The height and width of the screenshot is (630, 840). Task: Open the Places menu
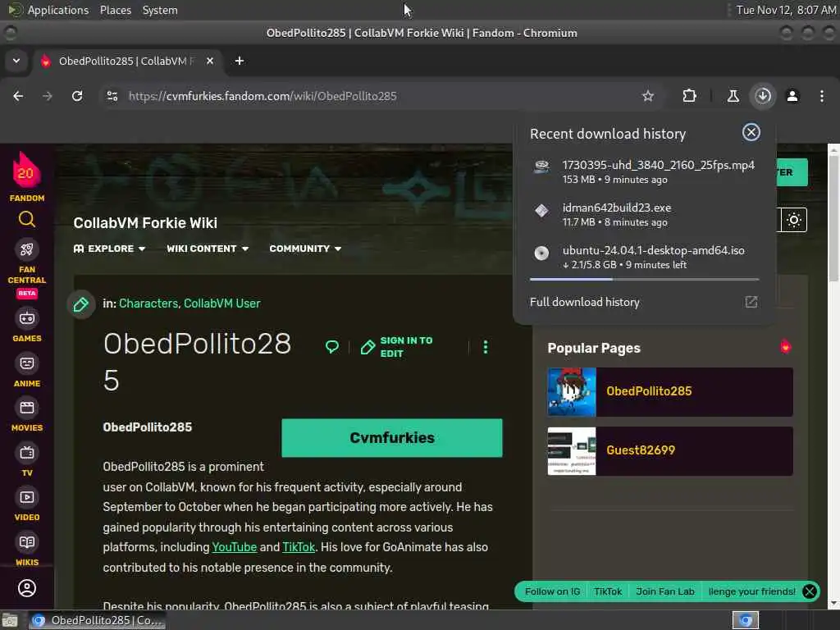click(x=115, y=10)
